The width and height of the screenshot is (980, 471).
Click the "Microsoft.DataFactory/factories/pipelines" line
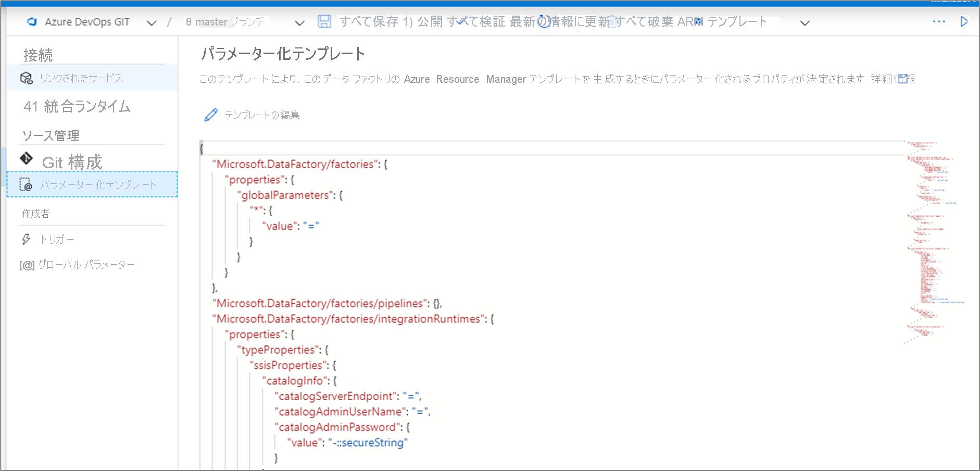pos(328,303)
